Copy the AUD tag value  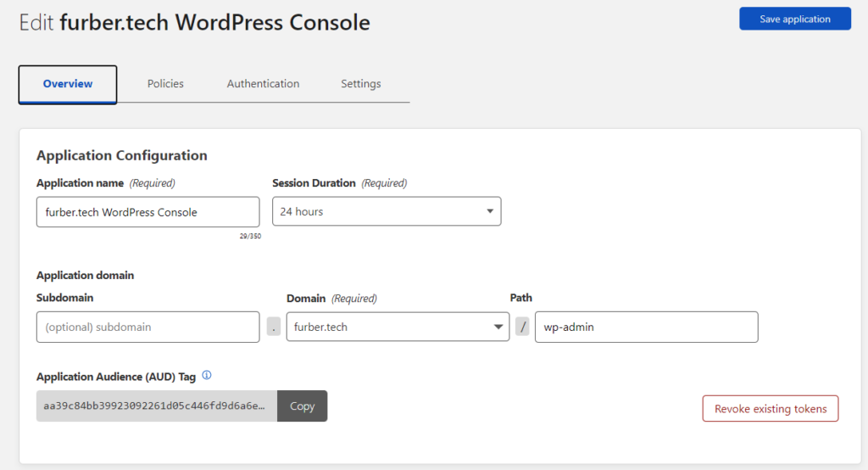point(303,406)
